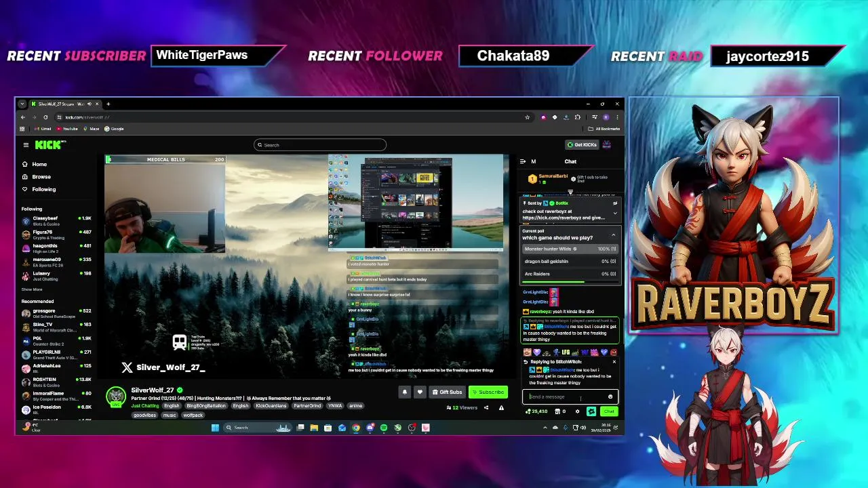Open chat settings gear icon

pyautogui.click(x=577, y=411)
